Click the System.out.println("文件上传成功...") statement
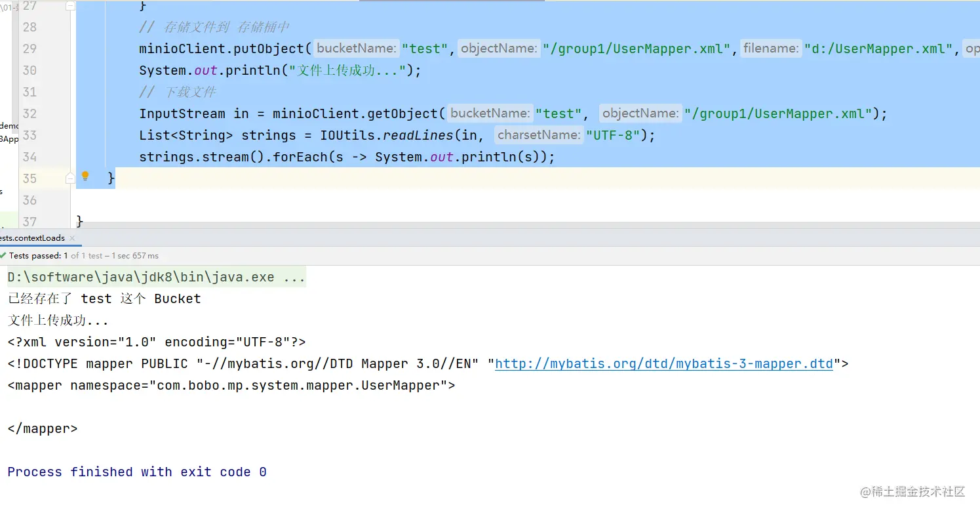Viewport: 980px width, 513px height. (280, 70)
